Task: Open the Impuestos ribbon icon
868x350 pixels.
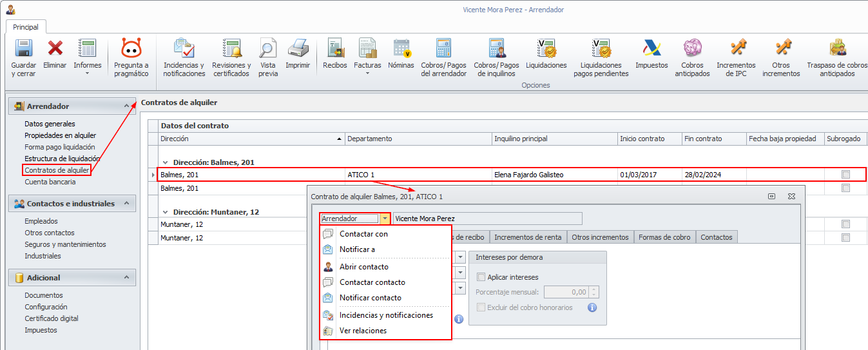Action: point(651,48)
